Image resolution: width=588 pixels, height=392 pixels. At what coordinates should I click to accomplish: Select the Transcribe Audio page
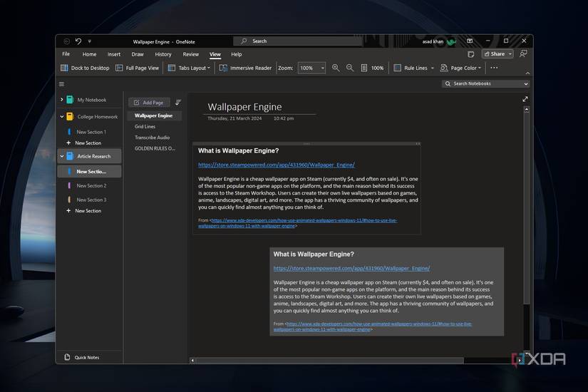pyautogui.click(x=154, y=138)
